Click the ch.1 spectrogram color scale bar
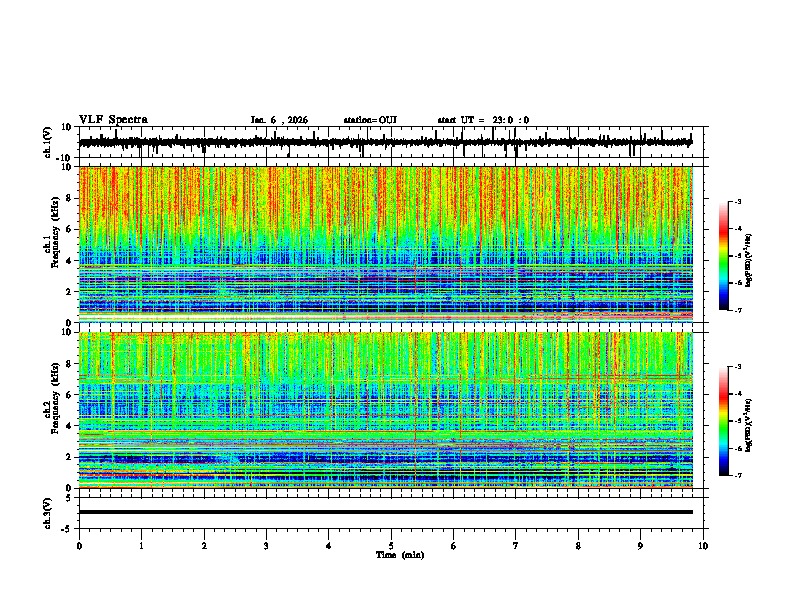 723,256
